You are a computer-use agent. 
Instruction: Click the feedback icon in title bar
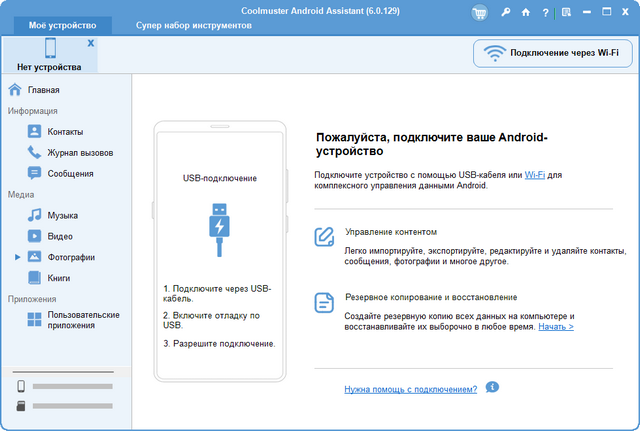pyautogui.click(x=566, y=12)
